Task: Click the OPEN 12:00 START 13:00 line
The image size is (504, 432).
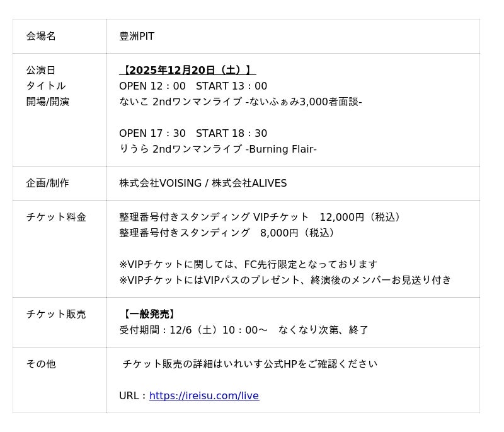Action: (193, 86)
